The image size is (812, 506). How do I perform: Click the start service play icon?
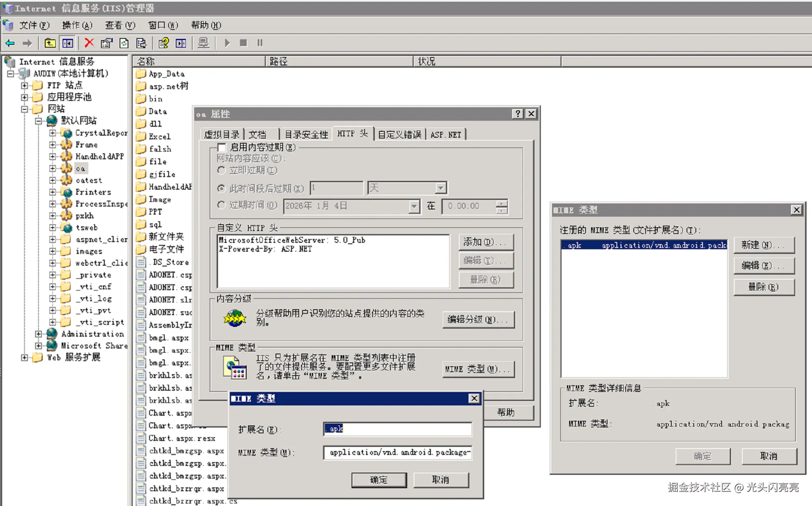[227, 43]
